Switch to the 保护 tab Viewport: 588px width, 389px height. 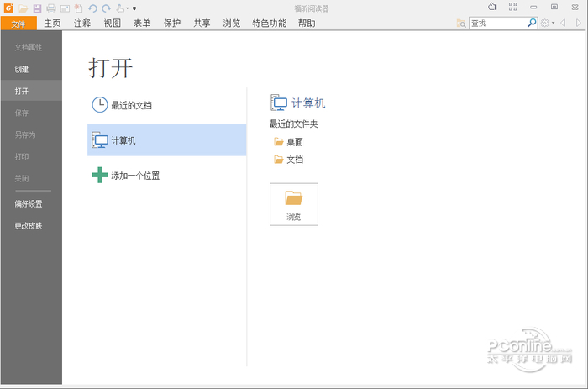tap(171, 24)
